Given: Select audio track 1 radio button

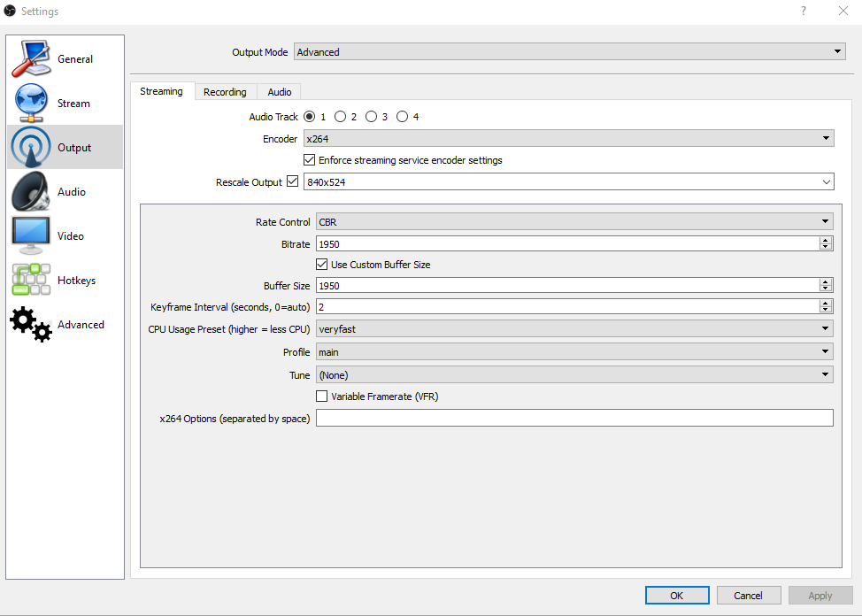Looking at the screenshot, I should (310, 117).
